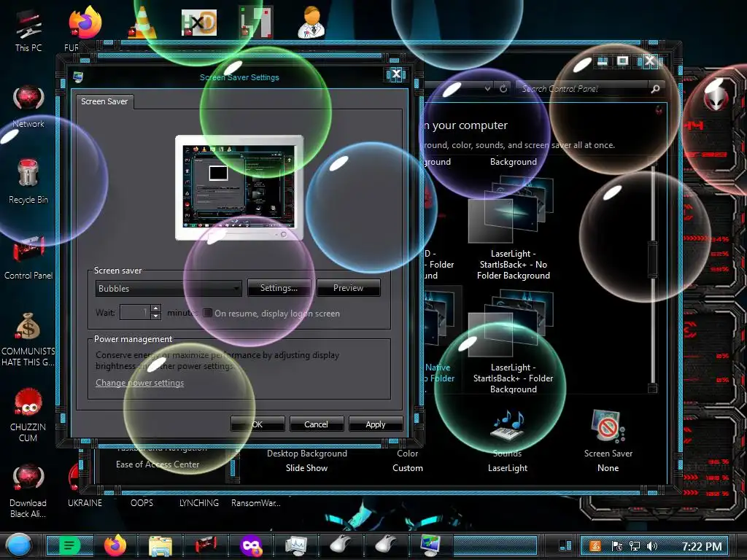The width and height of the screenshot is (747, 560).
Task: Launch VLC media player cone icon
Action: tap(142, 23)
